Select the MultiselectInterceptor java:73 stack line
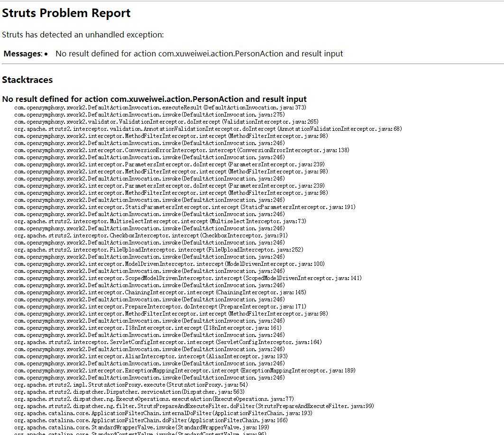This screenshot has width=504, height=435. 160,221
